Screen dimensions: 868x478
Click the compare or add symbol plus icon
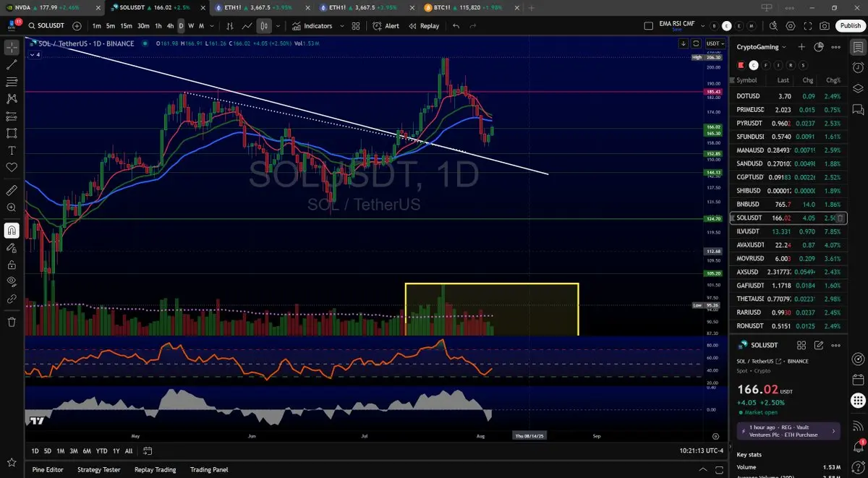[77, 26]
